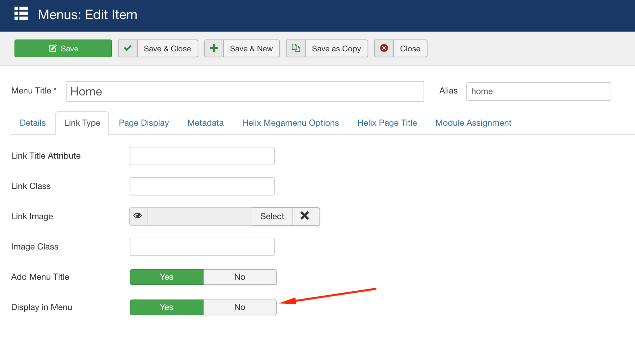Open the Details tab
635x364 pixels.
coord(33,123)
